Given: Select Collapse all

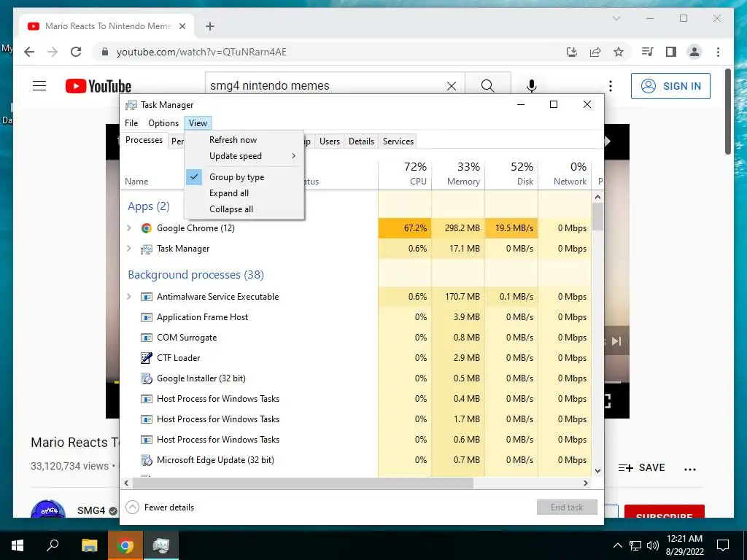Looking at the screenshot, I should 244,209.
